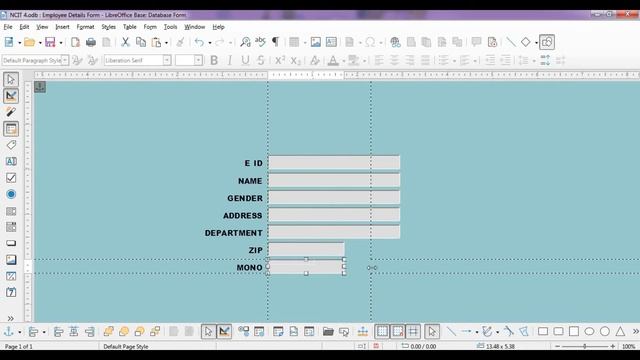Expand the Anchor dropdown arrow in bottom toolbar

(x=19, y=332)
